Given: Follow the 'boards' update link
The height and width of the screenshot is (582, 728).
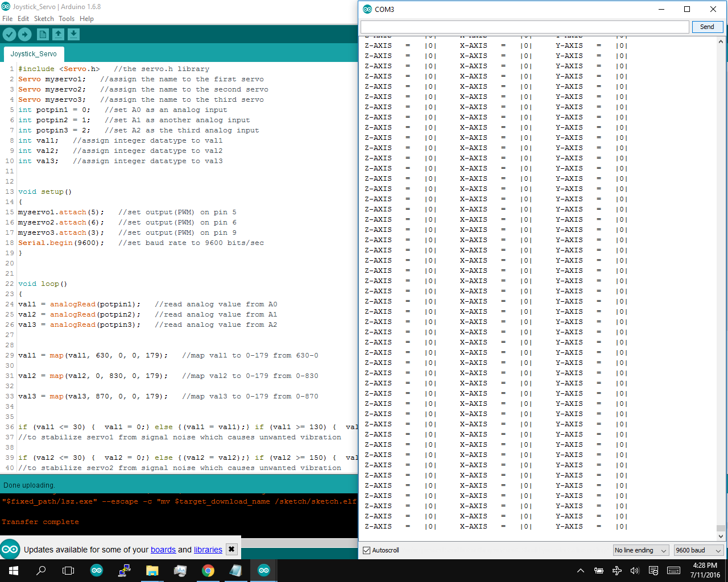Looking at the screenshot, I should tap(163, 550).
